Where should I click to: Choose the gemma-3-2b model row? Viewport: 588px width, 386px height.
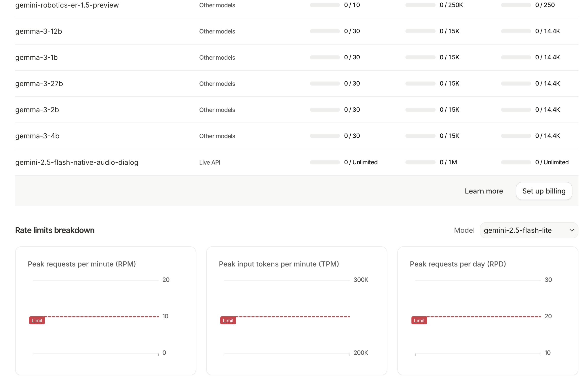[37, 110]
